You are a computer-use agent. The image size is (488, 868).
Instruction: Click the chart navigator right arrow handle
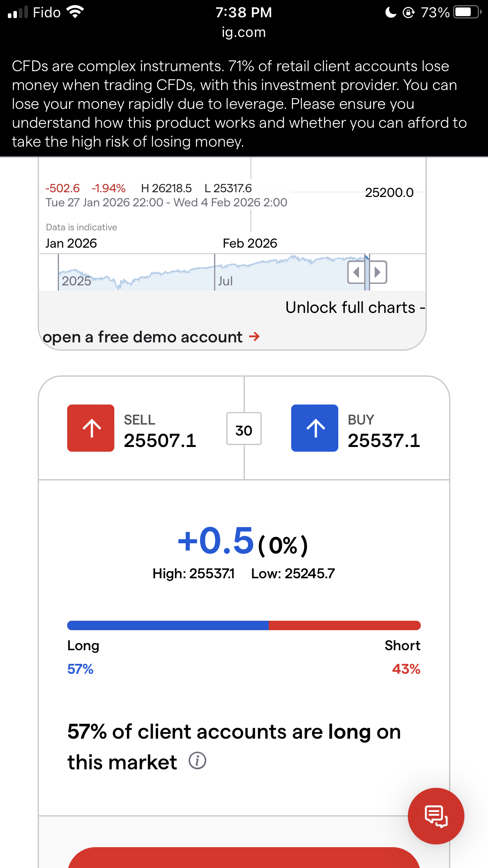[x=378, y=272]
